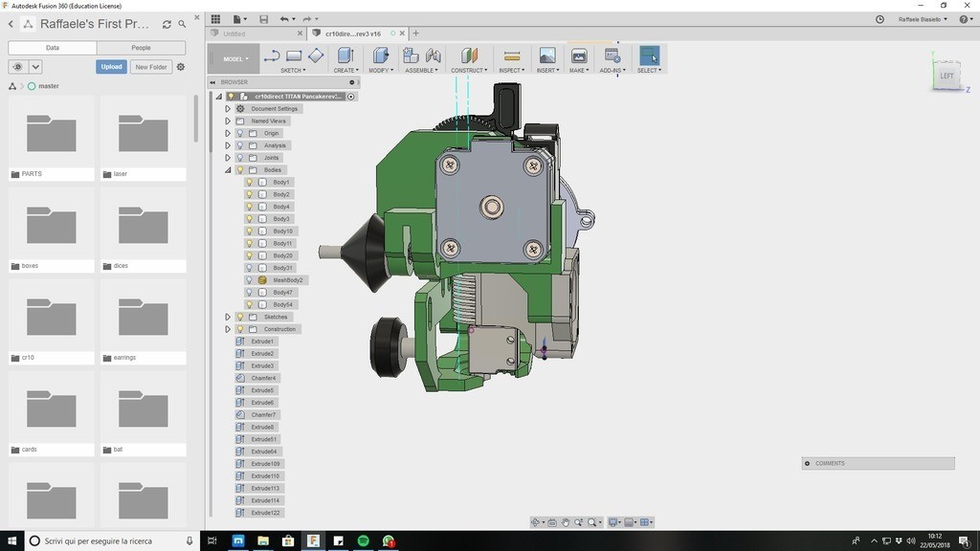The height and width of the screenshot is (551, 980).
Task: Toggle visibility of MeshBody2
Action: 250,280
